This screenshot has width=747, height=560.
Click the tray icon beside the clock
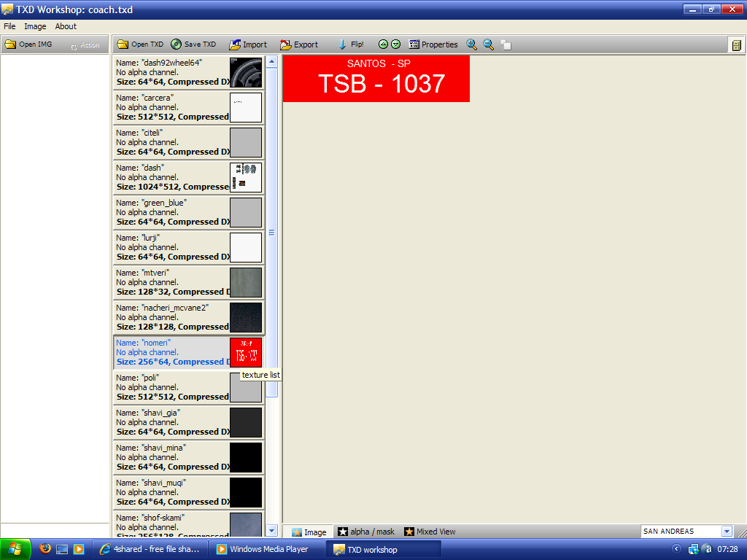[708, 550]
